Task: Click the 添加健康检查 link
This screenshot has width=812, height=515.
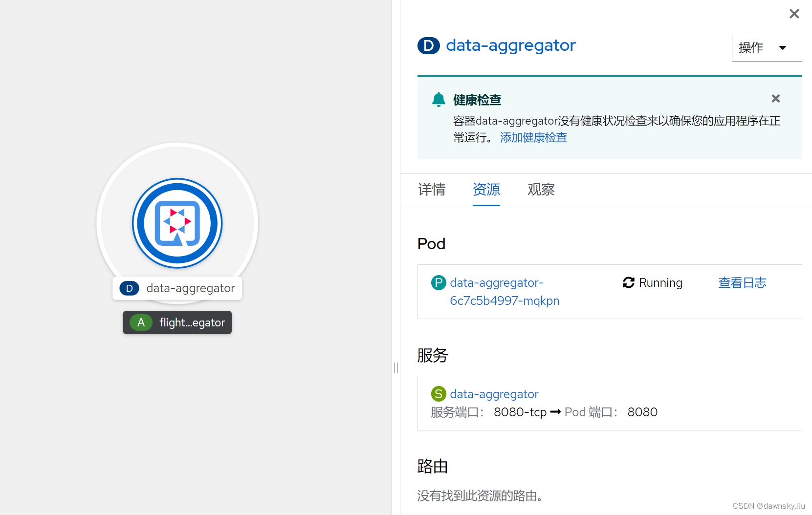Action: 533,137
